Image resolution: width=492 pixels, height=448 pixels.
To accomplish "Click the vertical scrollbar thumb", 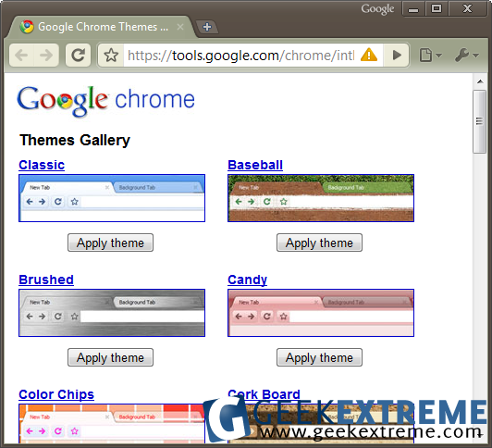I will [x=479, y=122].
